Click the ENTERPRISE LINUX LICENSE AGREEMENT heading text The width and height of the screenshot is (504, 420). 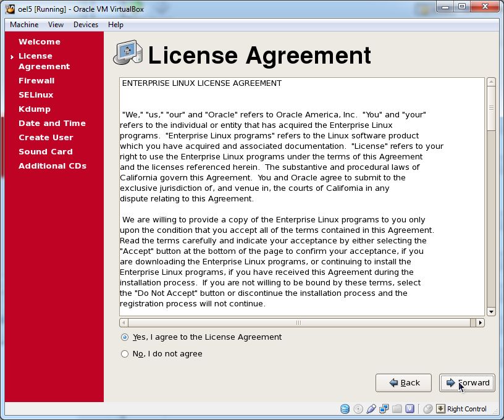pyautogui.click(x=202, y=83)
